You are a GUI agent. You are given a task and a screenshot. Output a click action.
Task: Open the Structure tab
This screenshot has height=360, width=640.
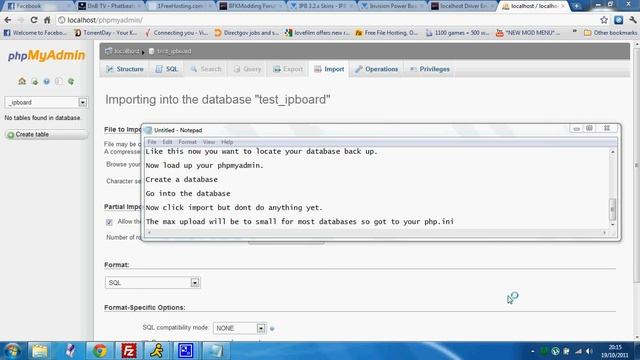click(x=125, y=69)
